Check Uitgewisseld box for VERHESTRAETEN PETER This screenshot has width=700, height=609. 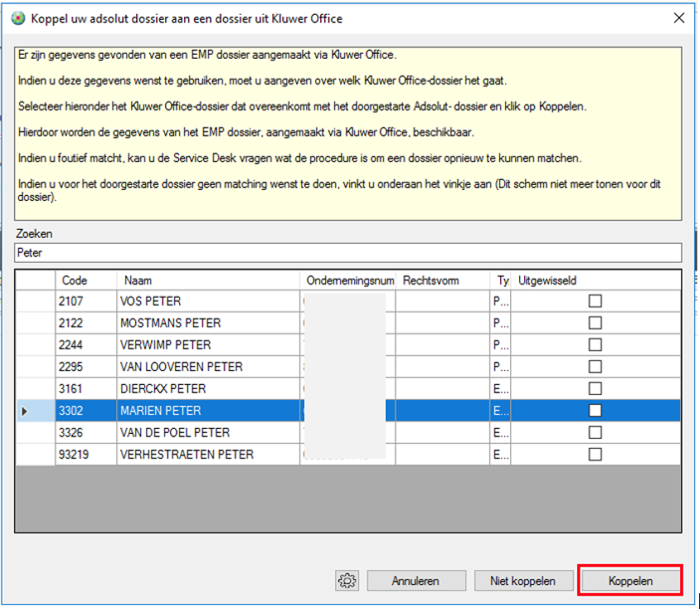(x=595, y=455)
